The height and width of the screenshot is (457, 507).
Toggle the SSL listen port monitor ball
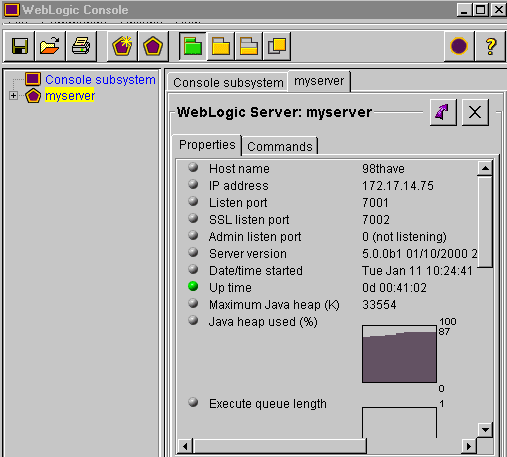pyautogui.click(x=193, y=218)
